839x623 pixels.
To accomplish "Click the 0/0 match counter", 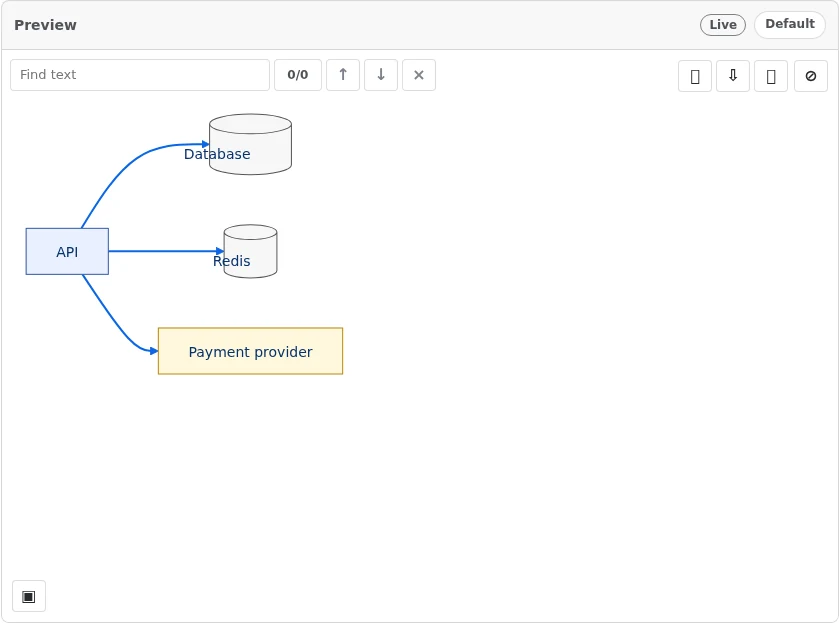I will click(298, 75).
